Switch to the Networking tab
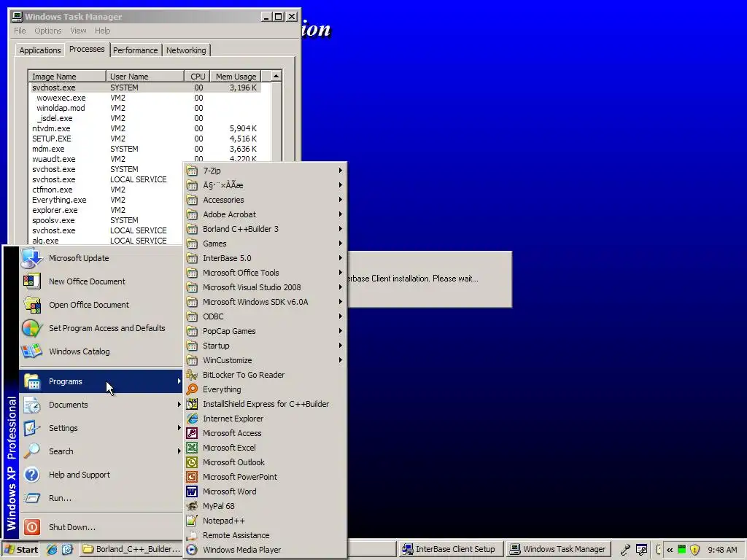 (x=186, y=50)
